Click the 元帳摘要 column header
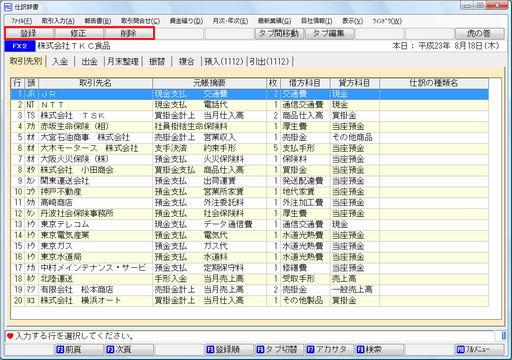 tap(209, 83)
